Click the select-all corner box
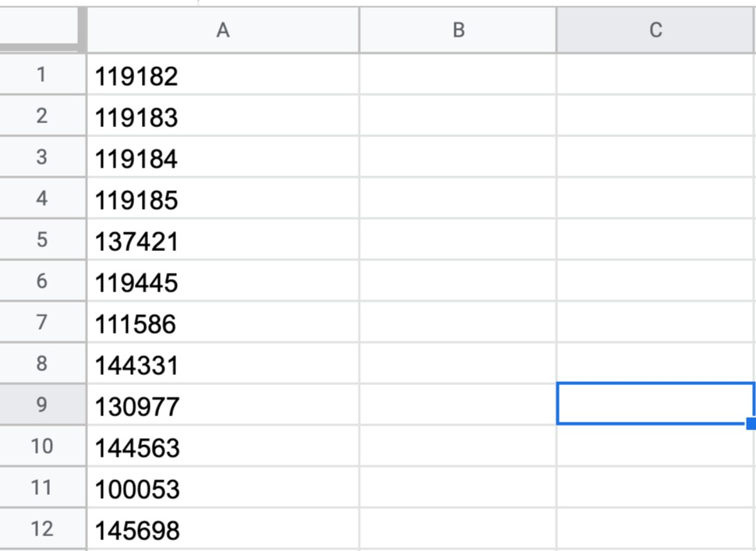 (x=41, y=30)
